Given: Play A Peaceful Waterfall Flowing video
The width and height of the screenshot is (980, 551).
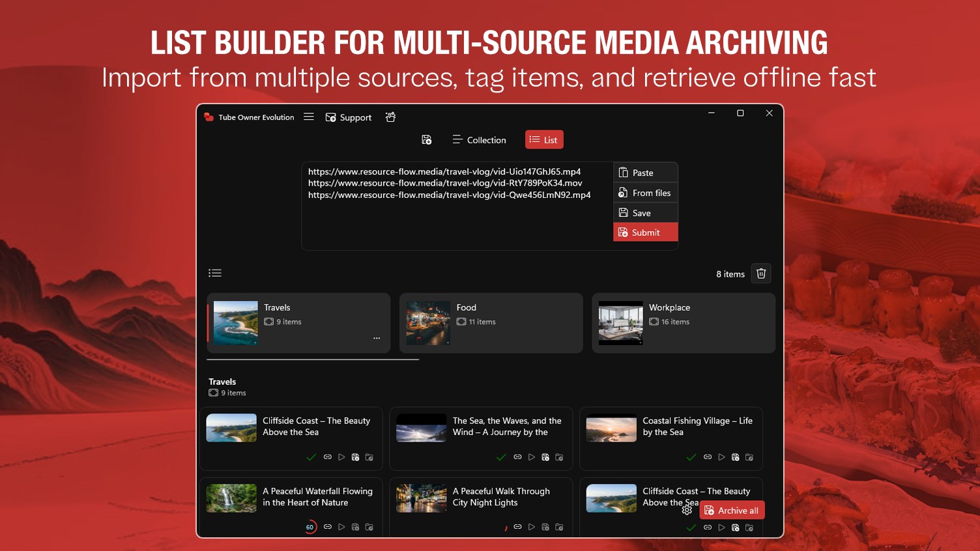Looking at the screenshot, I should tap(341, 527).
